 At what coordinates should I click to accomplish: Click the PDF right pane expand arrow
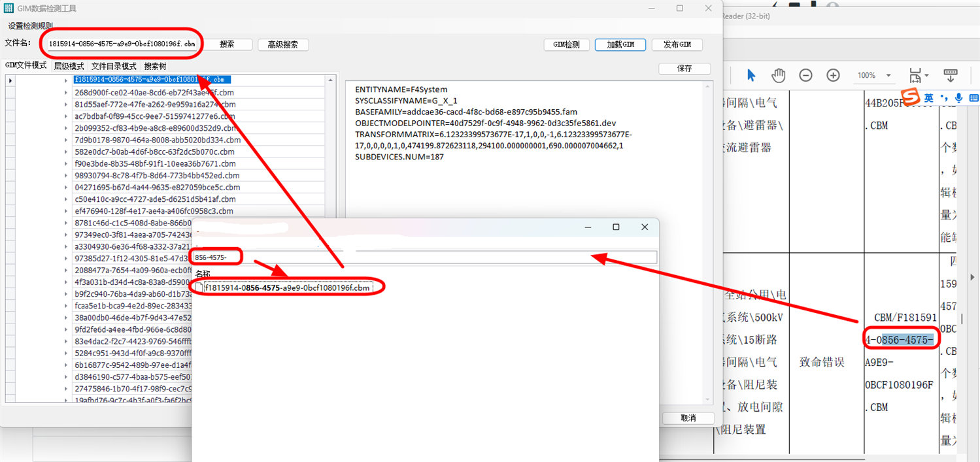[x=973, y=277]
